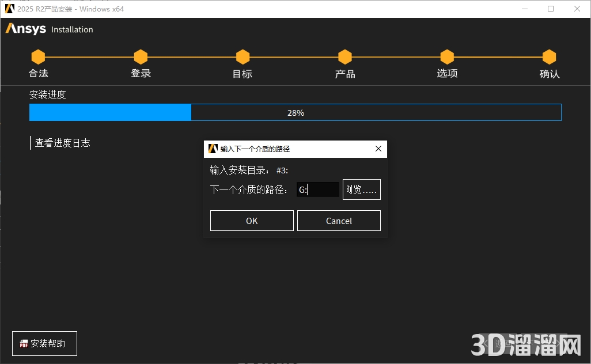Close the 输入下一个介质的路径 dialog
591x364 pixels.
coord(378,149)
